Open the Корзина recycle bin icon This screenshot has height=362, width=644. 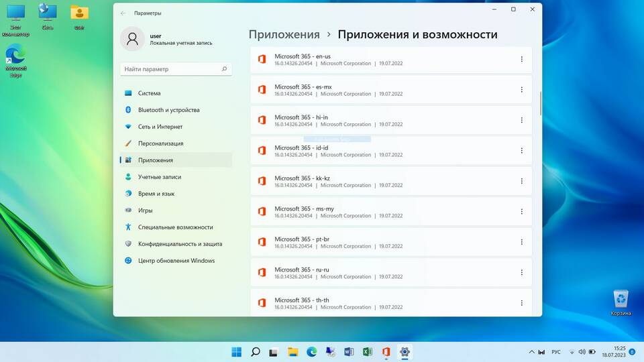click(621, 303)
